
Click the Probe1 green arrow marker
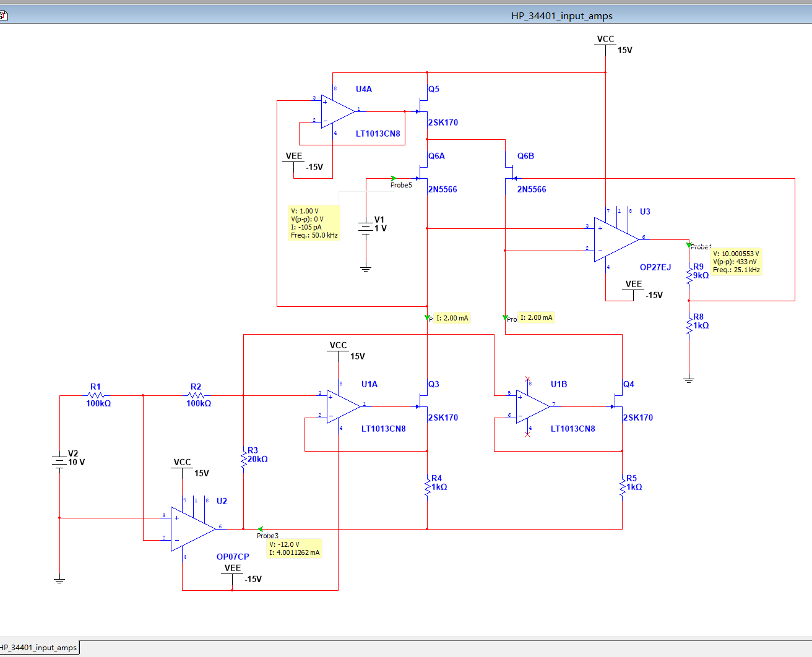pyautogui.click(x=689, y=246)
